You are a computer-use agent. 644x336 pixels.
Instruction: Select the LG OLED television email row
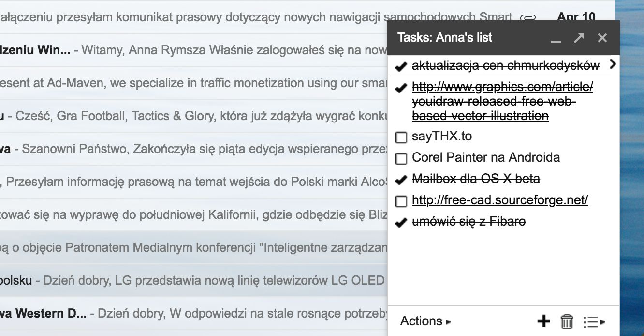[x=193, y=280]
